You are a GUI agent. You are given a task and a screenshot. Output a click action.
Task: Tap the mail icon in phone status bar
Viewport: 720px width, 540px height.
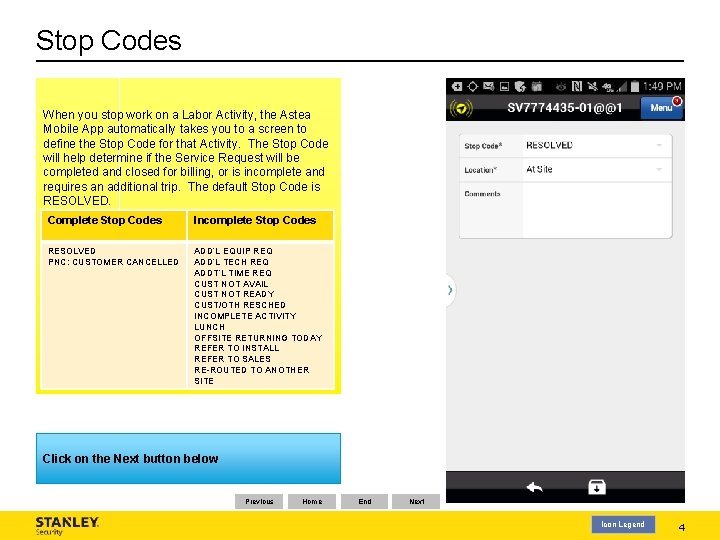pyautogui.click(x=489, y=86)
